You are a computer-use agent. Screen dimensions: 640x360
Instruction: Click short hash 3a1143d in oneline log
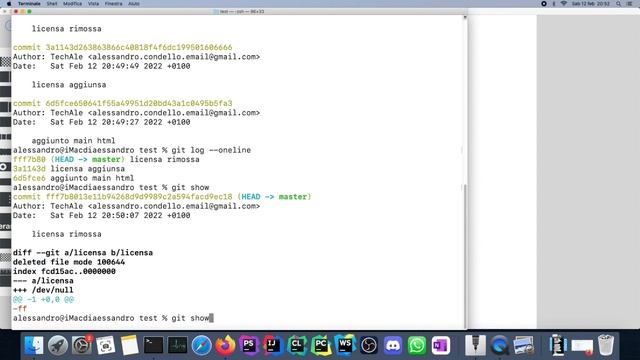[x=29, y=169]
